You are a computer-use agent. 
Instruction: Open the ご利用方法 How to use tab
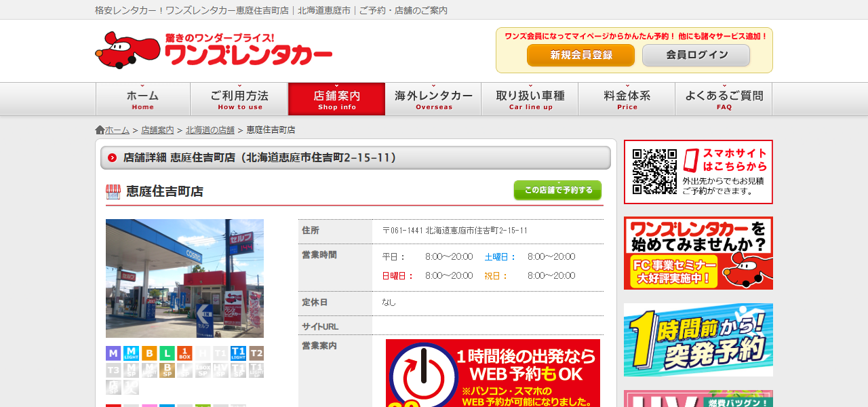point(239,99)
